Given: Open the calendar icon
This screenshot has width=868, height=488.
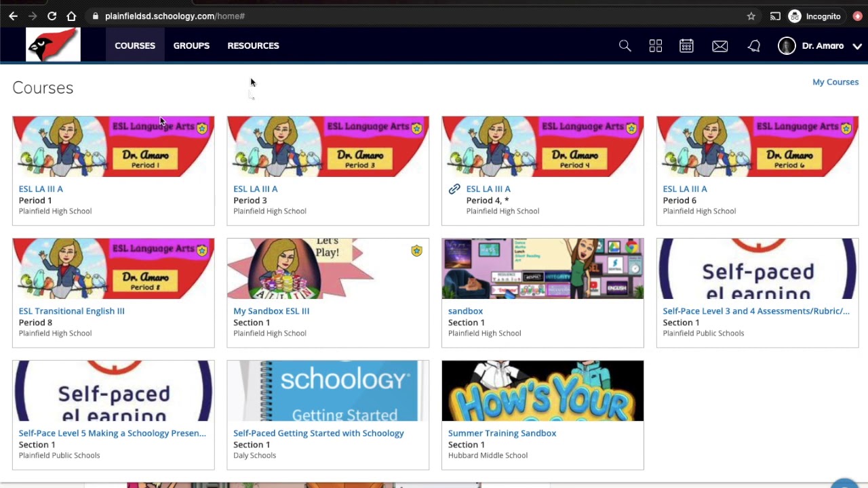Looking at the screenshot, I should click(686, 45).
